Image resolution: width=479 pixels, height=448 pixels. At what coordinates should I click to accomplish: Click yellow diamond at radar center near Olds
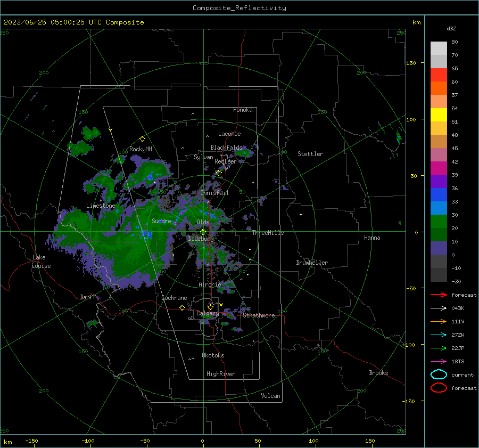[x=203, y=232]
